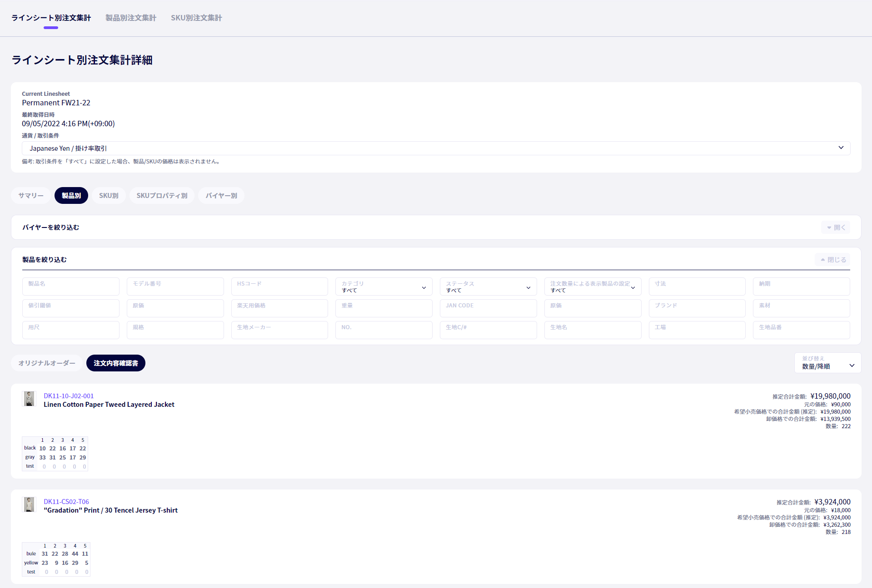This screenshot has height=588, width=872.
Task: Click the 規格 filter field
Action: click(175, 330)
